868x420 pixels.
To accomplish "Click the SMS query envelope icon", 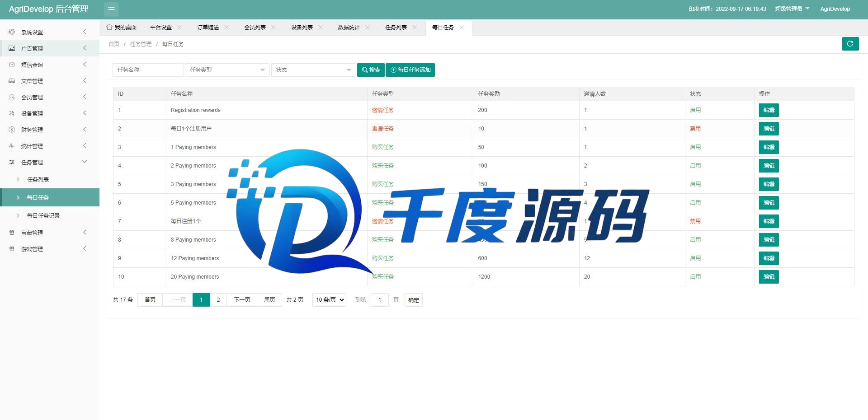I will click(12, 65).
